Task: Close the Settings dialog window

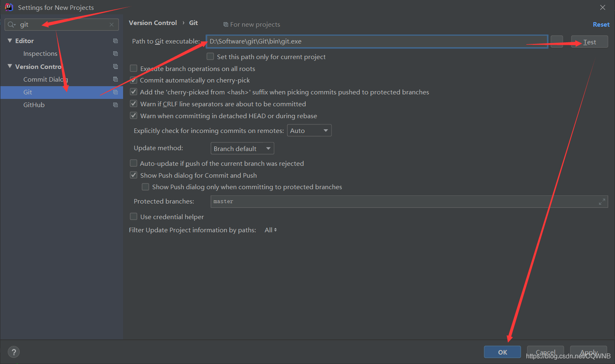Action: click(x=603, y=7)
